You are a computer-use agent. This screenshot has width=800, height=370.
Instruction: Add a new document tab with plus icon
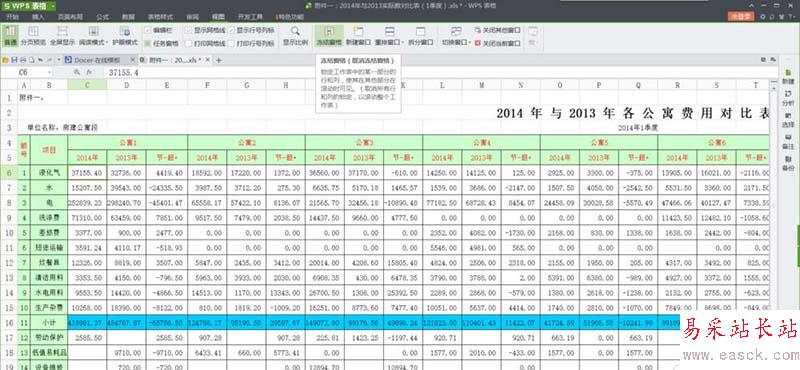coord(219,60)
